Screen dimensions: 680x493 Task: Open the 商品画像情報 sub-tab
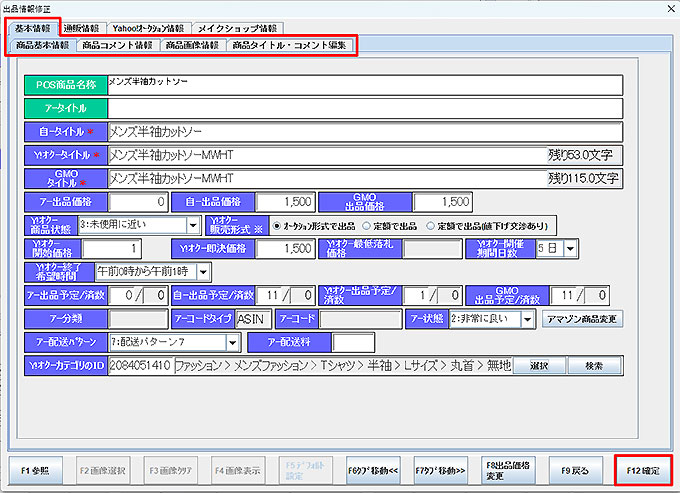[192, 45]
